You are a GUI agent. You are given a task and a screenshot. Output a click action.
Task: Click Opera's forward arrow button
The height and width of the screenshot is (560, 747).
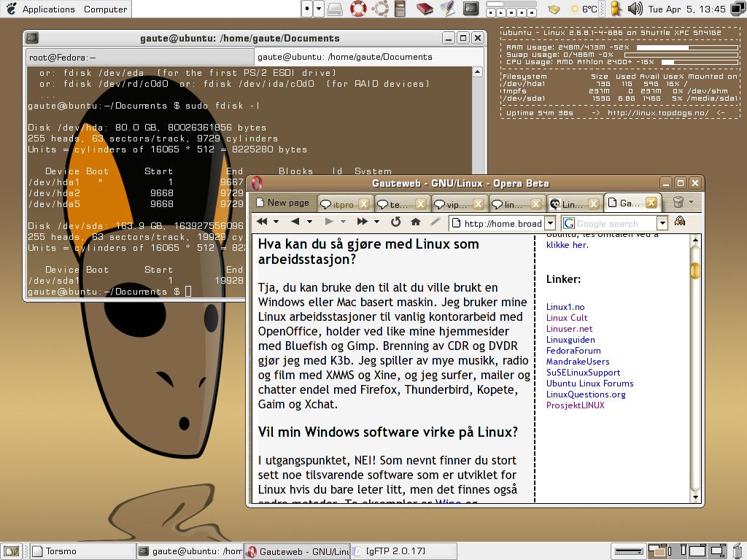[x=329, y=222]
